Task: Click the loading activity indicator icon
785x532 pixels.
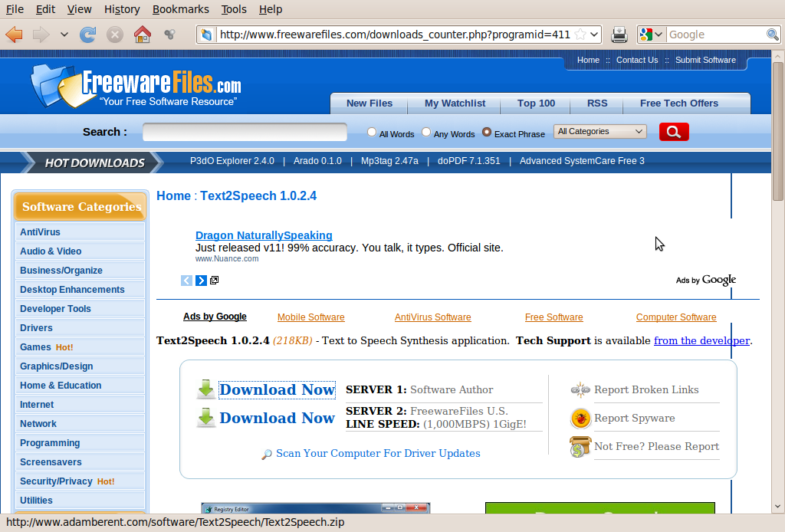Action: [x=169, y=34]
